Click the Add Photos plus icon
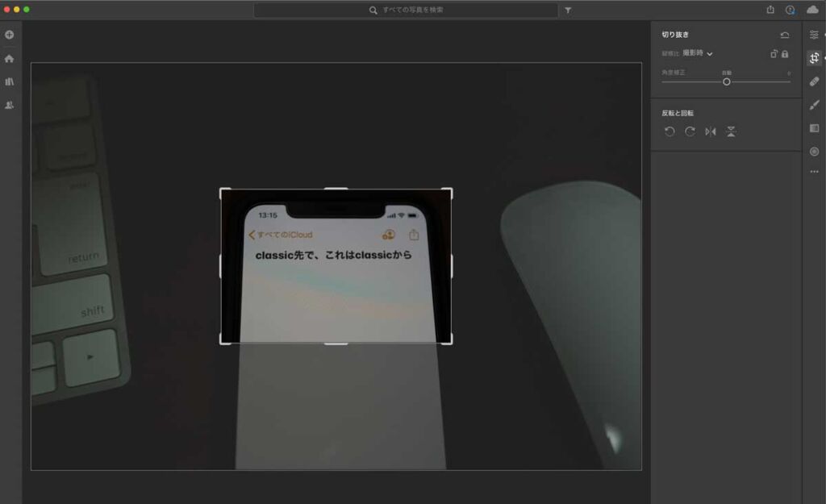The height and width of the screenshot is (504, 826). coord(10,35)
